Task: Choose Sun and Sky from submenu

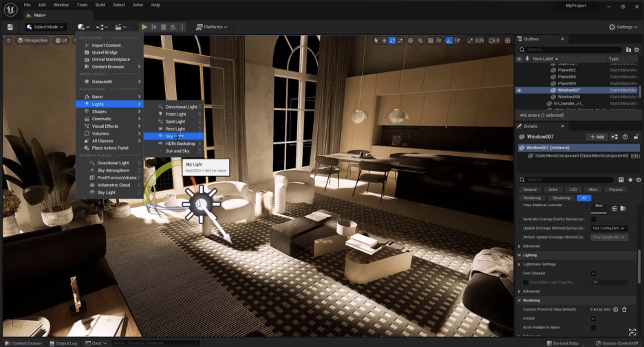Action: click(178, 151)
